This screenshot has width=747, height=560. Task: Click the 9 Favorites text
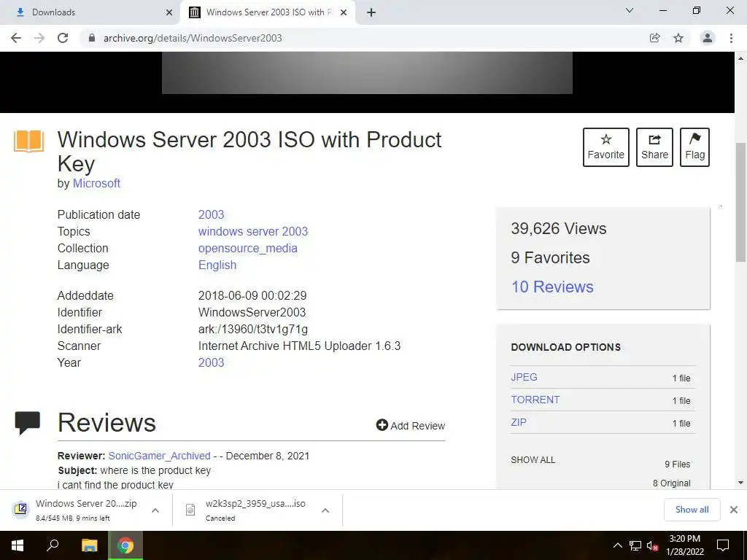[x=550, y=257]
